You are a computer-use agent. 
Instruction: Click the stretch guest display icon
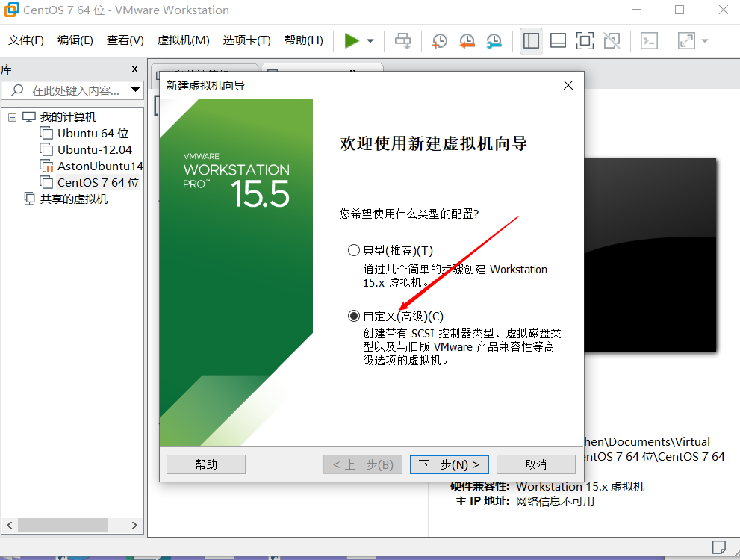pos(686,41)
